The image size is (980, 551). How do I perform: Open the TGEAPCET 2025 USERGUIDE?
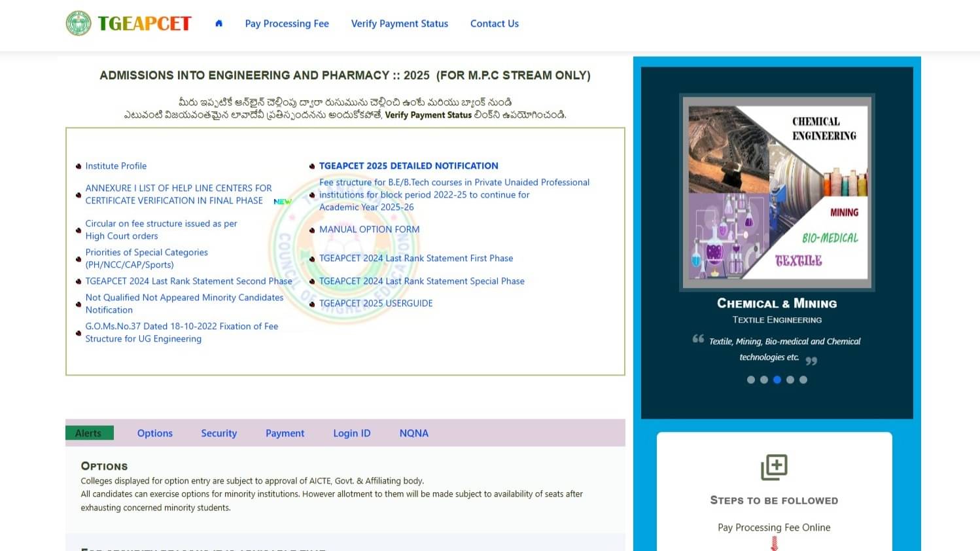pos(376,303)
